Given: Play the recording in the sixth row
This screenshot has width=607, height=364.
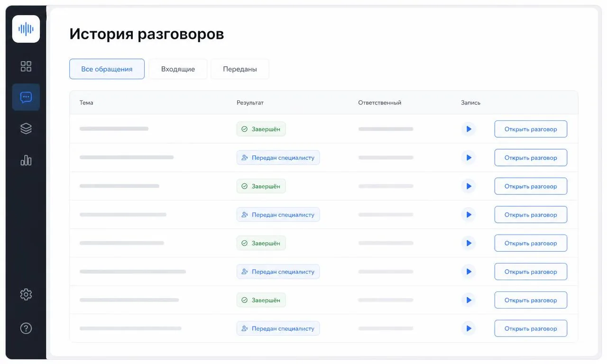Looking at the screenshot, I should click(x=469, y=271).
